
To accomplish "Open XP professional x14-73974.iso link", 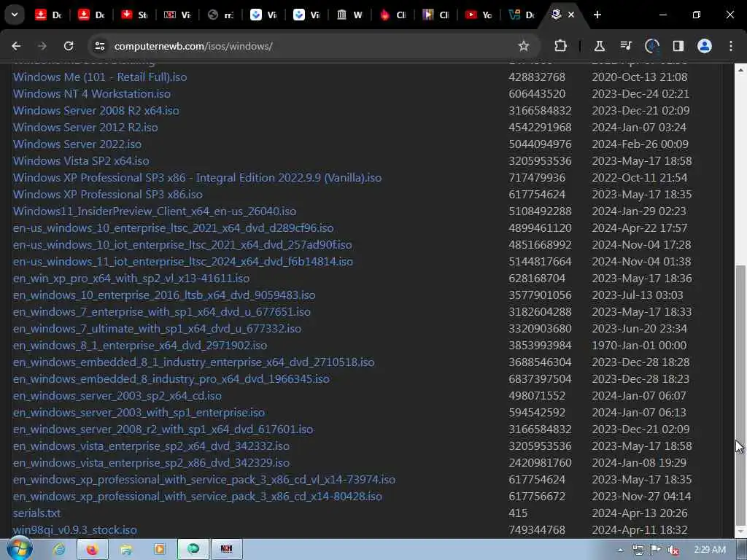I will [x=204, y=480].
